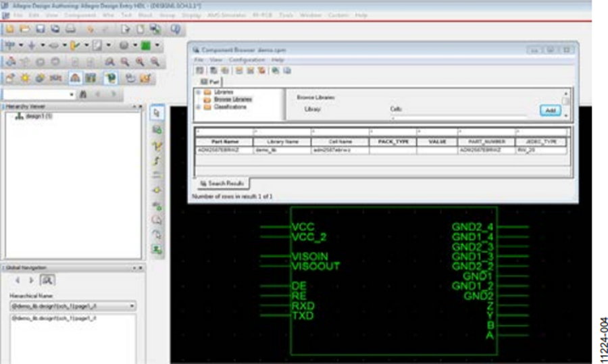Viewport: 608px width, 364px height.
Task: Open a file with the folder icon
Action: tap(25, 29)
